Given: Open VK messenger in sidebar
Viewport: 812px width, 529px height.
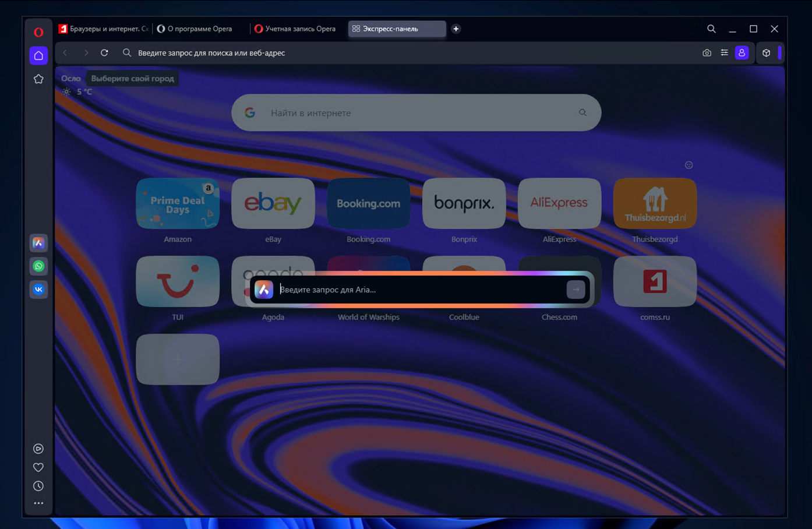Looking at the screenshot, I should [x=38, y=290].
